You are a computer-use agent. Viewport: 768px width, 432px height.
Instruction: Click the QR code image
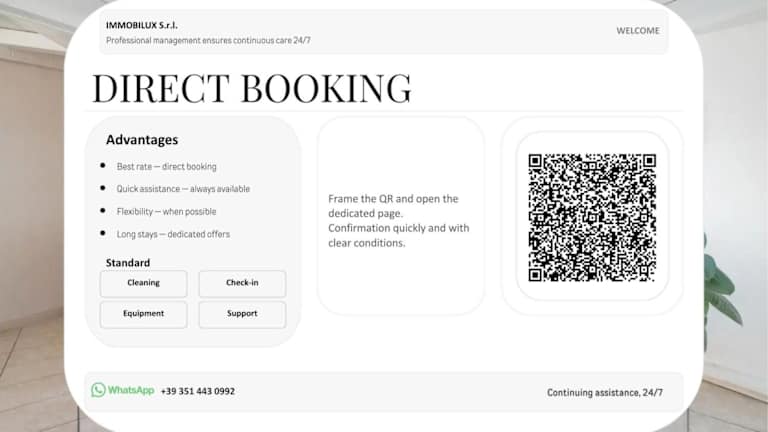592,217
